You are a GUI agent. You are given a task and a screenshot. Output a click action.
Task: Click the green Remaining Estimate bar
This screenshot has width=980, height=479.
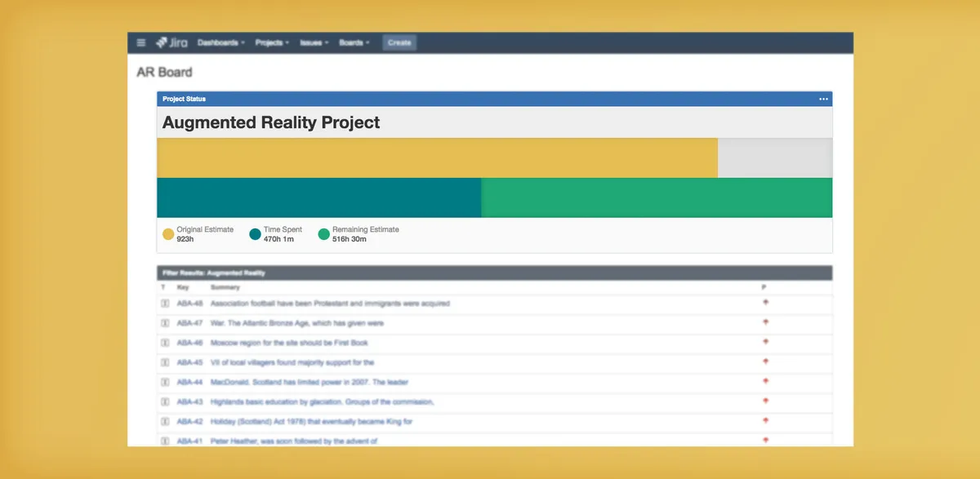[657, 197]
